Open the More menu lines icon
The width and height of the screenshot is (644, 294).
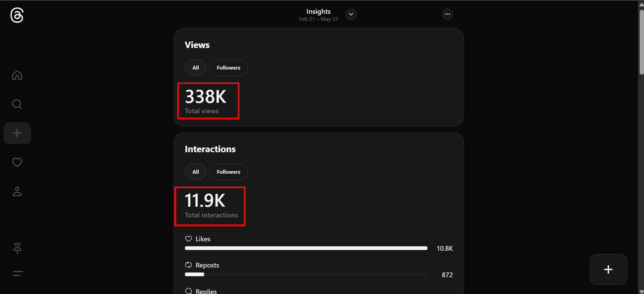[x=18, y=274]
